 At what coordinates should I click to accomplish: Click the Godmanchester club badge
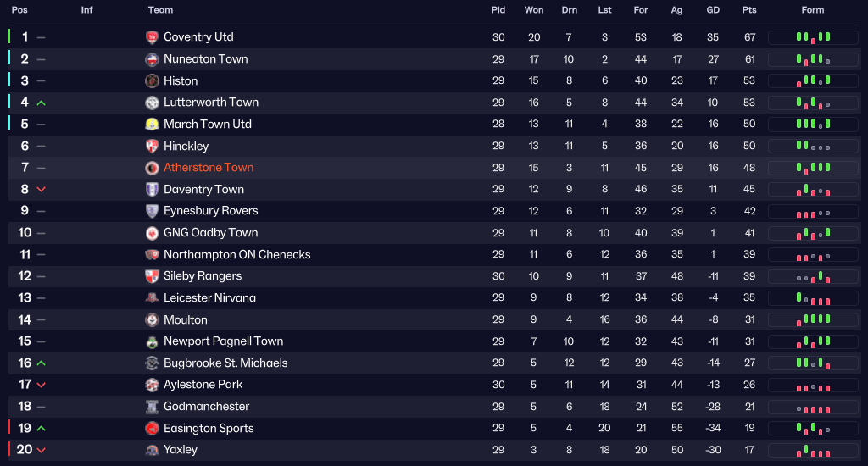click(x=153, y=407)
